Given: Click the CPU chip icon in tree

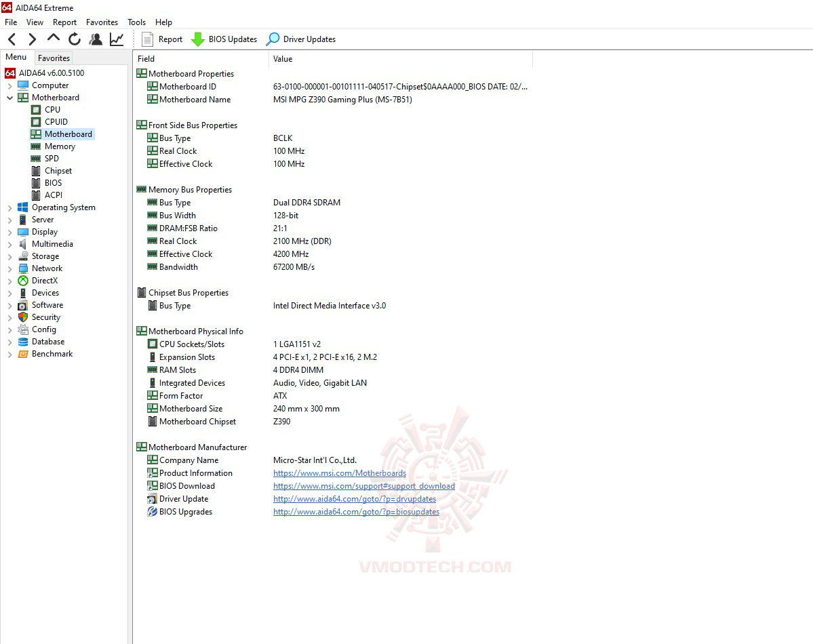Looking at the screenshot, I should pyautogui.click(x=36, y=109).
